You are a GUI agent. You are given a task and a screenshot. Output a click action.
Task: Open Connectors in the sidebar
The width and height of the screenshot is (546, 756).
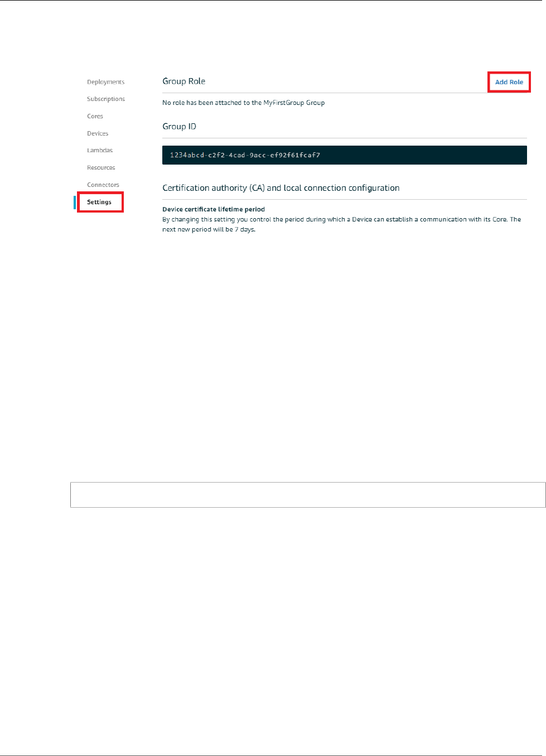coord(103,185)
